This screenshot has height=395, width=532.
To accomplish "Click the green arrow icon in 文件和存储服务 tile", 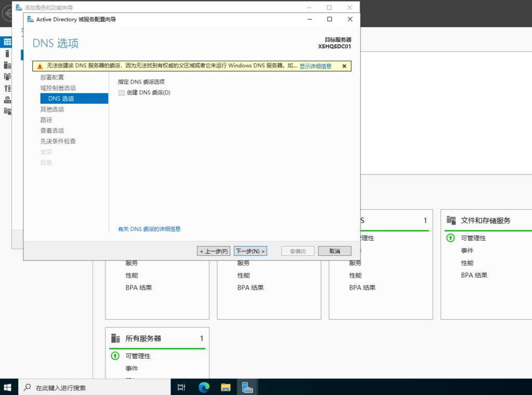I will tap(450, 238).
